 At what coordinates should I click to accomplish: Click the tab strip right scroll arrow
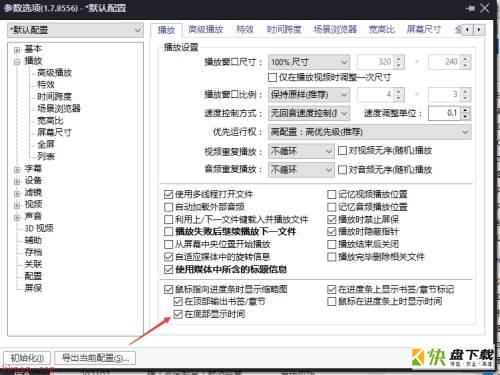tap(479, 30)
